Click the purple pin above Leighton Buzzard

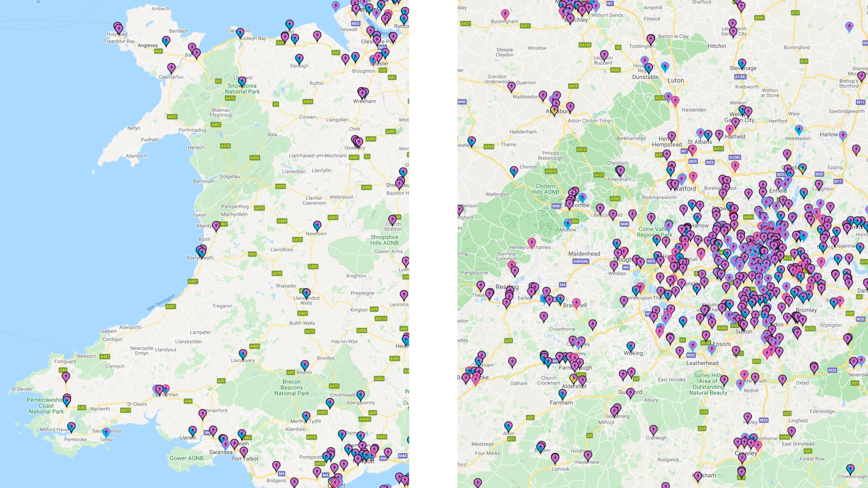pos(604,55)
